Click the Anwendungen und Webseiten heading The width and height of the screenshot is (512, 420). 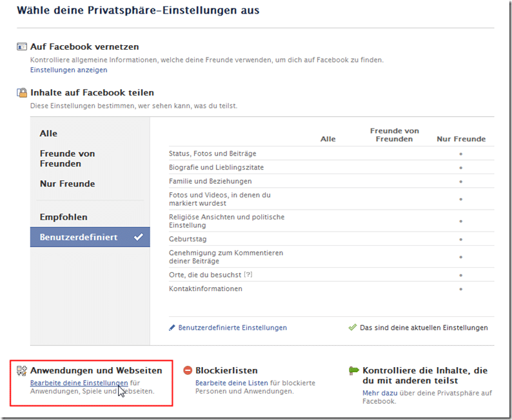pyautogui.click(x=96, y=370)
